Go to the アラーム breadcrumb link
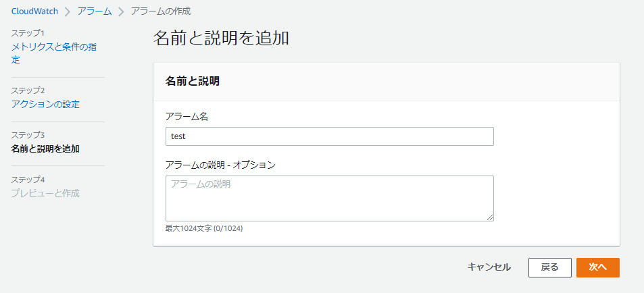This screenshot has height=293, width=644. pyautogui.click(x=95, y=11)
